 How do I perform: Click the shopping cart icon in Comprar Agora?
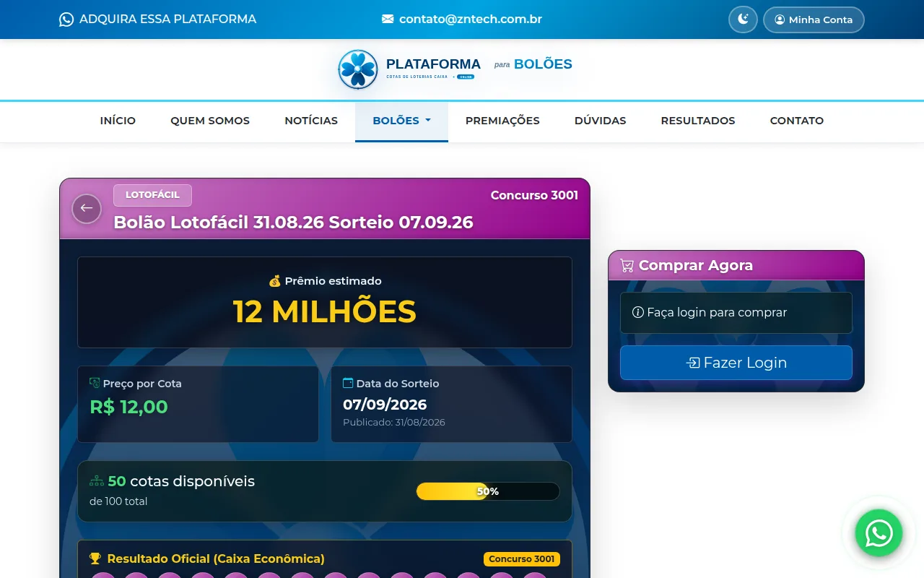[x=627, y=265]
